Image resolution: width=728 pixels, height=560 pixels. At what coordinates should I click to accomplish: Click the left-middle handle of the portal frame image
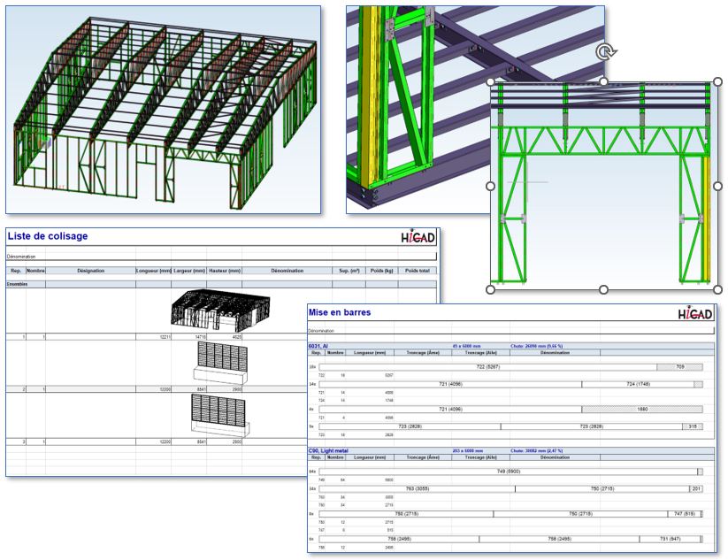tap(490, 186)
